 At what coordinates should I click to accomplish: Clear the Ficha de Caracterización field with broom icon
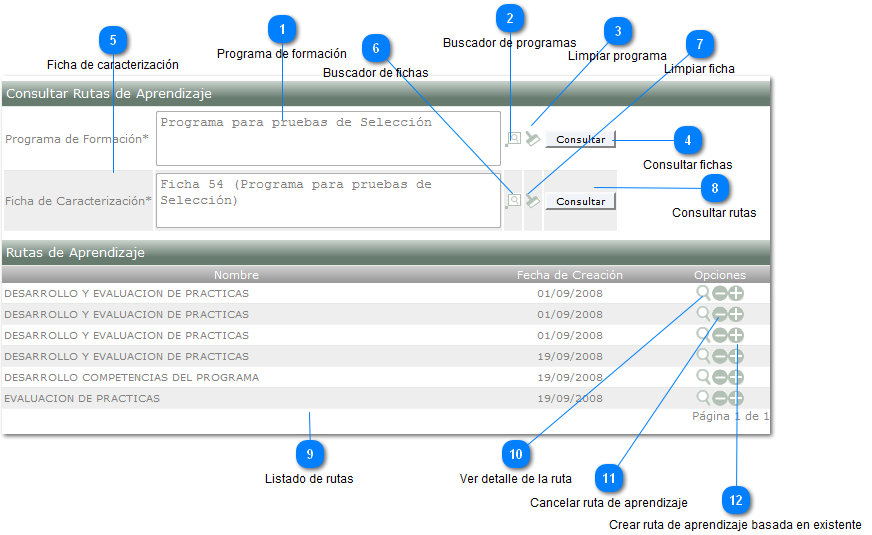pyautogui.click(x=533, y=201)
